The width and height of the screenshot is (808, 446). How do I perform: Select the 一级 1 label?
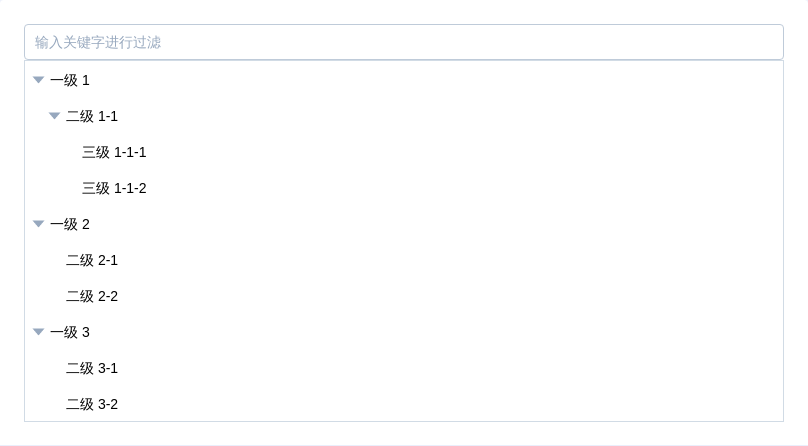[70, 80]
